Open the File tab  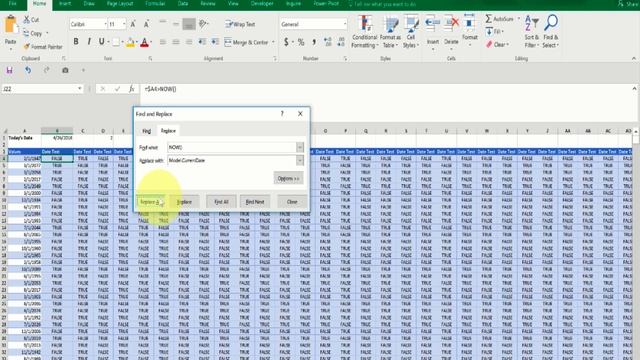tap(13, 4)
